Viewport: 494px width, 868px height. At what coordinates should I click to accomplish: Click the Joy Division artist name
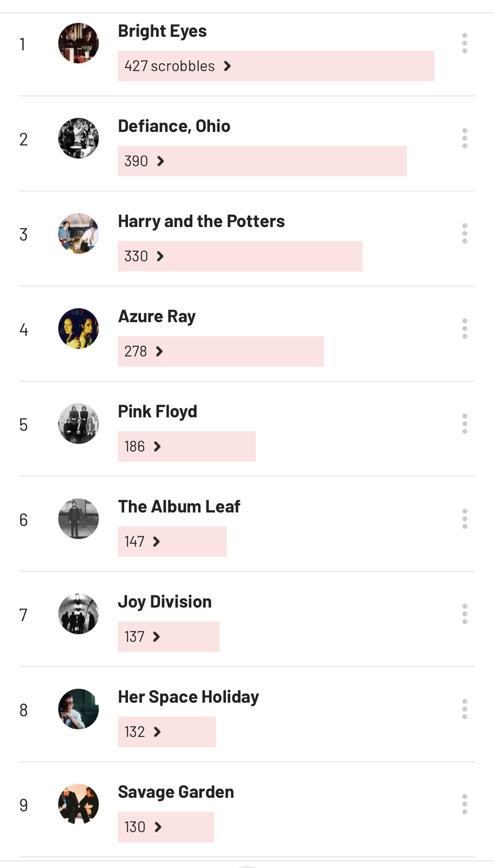pos(165,602)
